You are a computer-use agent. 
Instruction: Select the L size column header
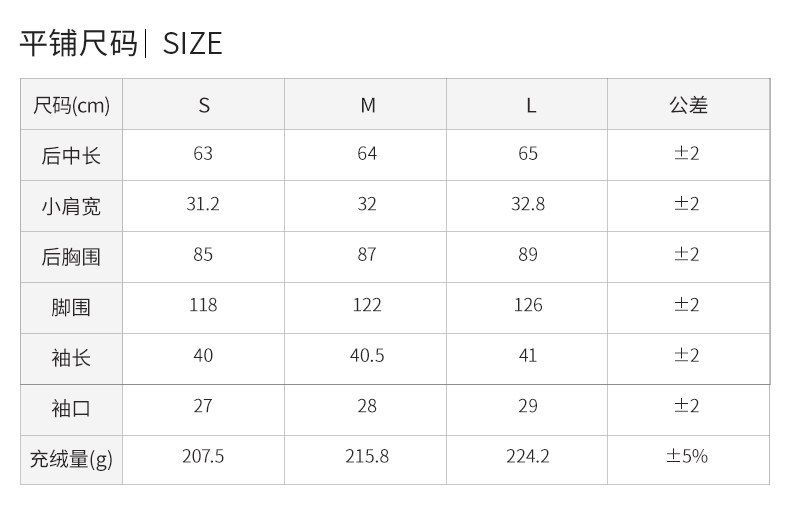[x=527, y=105]
